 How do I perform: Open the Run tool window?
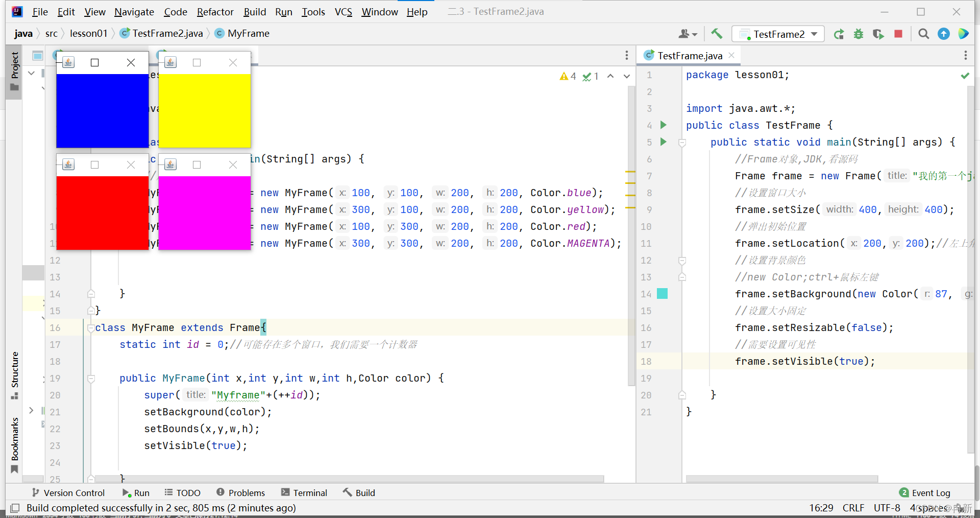point(136,492)
